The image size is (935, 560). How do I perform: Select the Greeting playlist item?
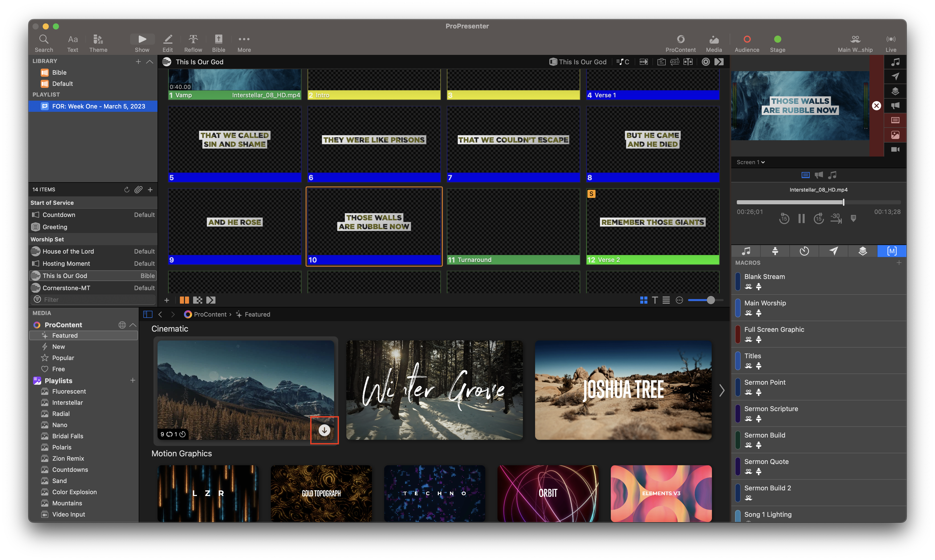[93, 227]
